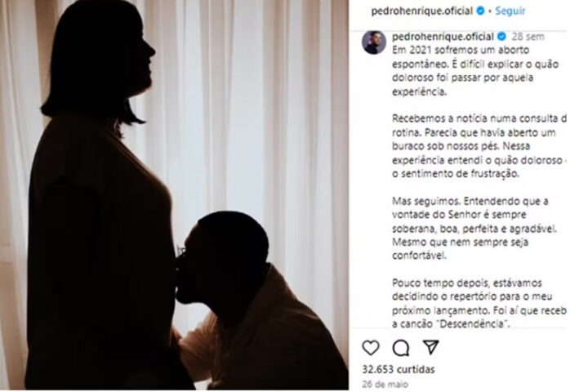Click the 26 de maio post date
This screenshot has height=392, width=588.
tap(385, 384)
